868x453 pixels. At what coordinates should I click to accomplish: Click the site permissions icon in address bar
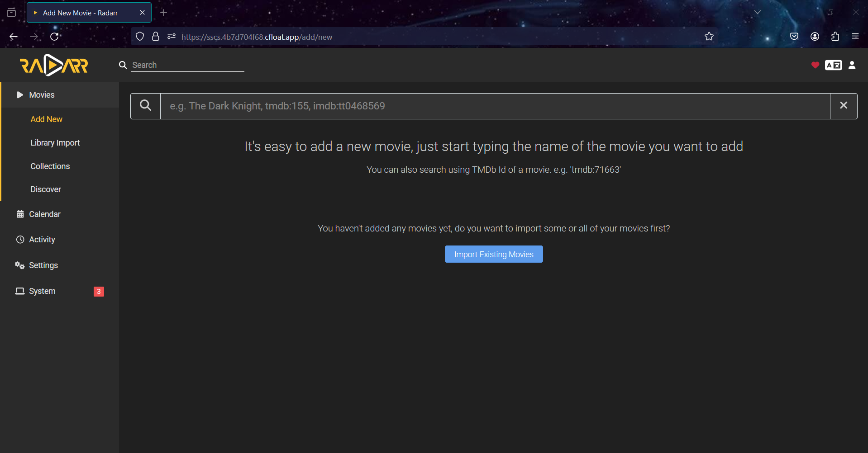(172, 37)
